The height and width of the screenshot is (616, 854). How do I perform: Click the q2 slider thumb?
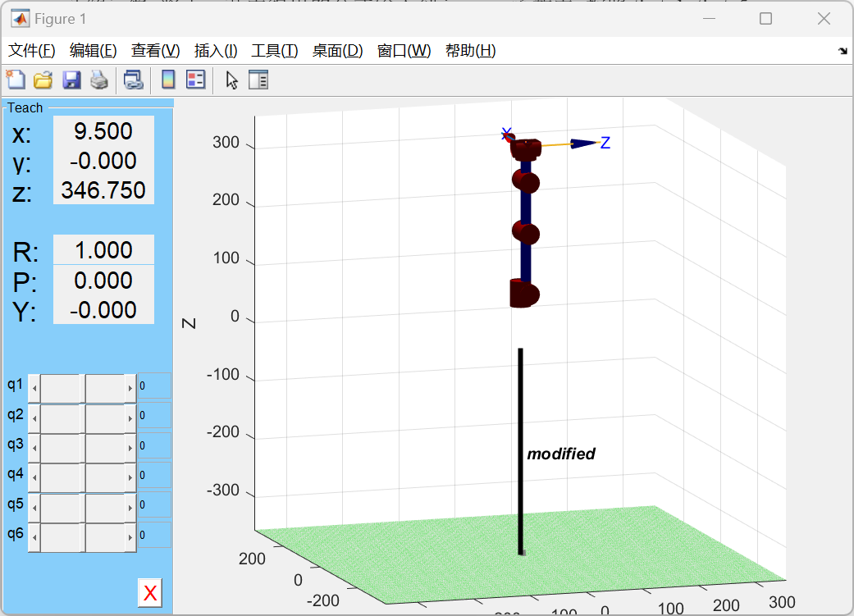tap(83, 418)
